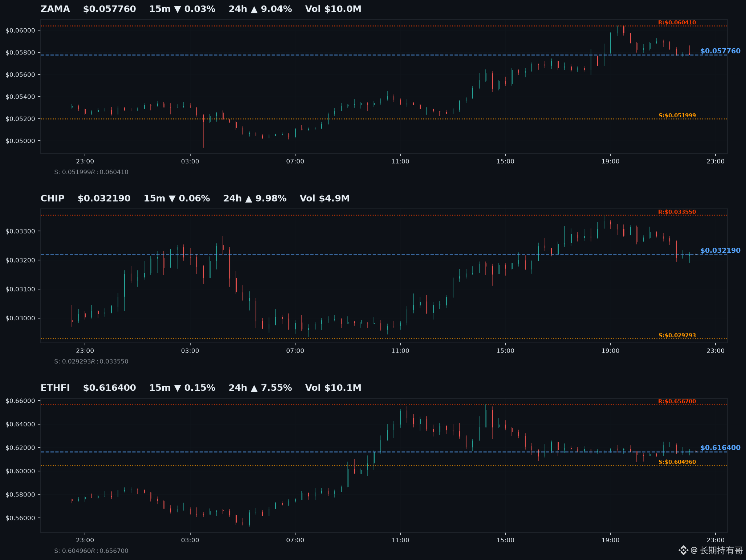Screen dimensions: 746x560
Task: Select the Vol $10.0M figure for ZAMA
Action: (x=333, y=9)
